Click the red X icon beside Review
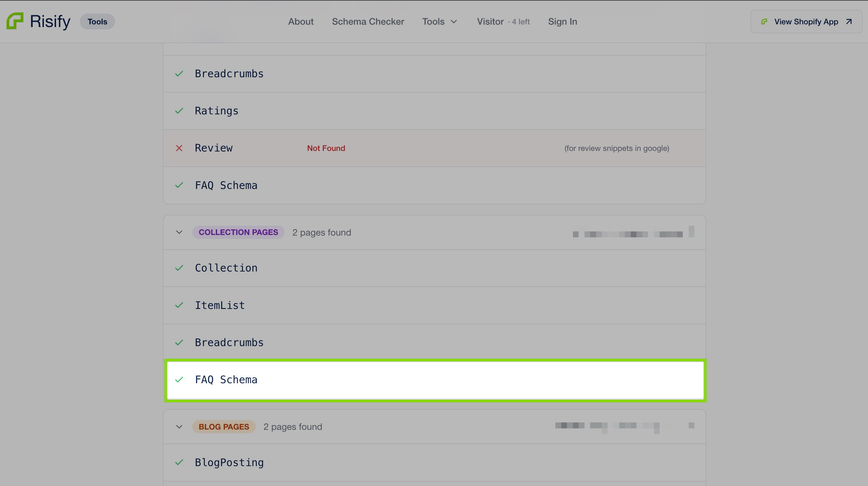This screenshot has width=868, height=486. point(179,148)
